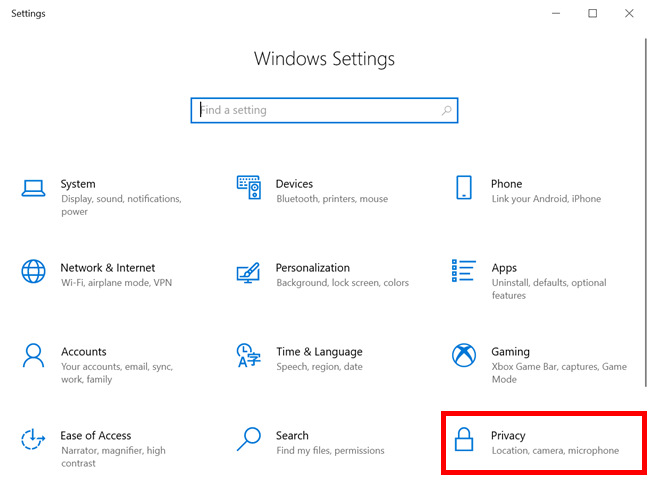Click 'Background, lock screen, colors' description
The height and width of the screenshot is (479, 648).
(343, 283)
